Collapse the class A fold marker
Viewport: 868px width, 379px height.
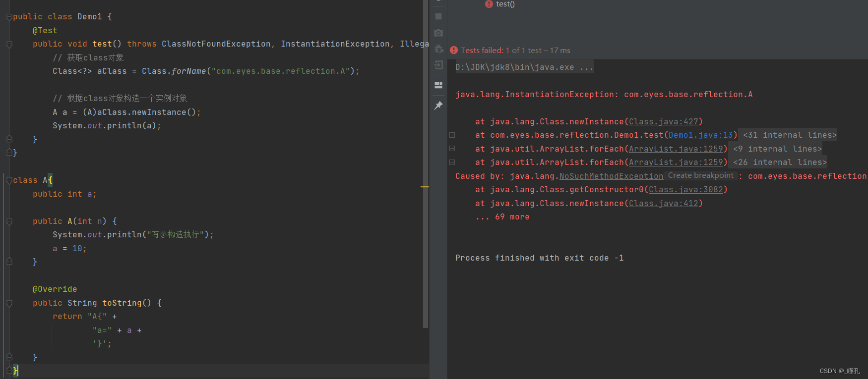coord(9,180)
